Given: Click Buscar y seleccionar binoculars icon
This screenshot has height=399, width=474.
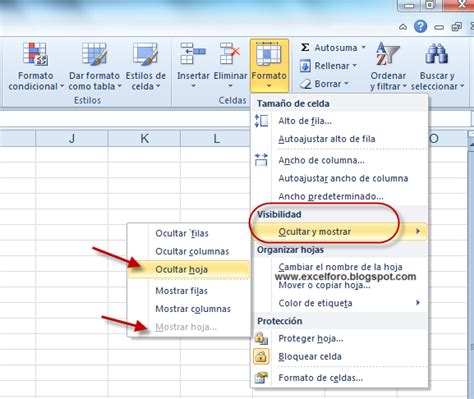Looking at the screenshot, I should [x=436, y=54].
